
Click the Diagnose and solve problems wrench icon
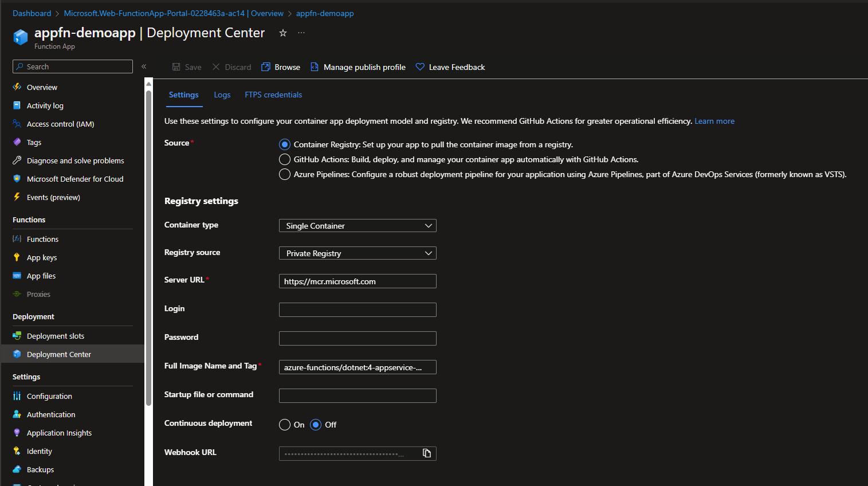[x=17, y=160]
